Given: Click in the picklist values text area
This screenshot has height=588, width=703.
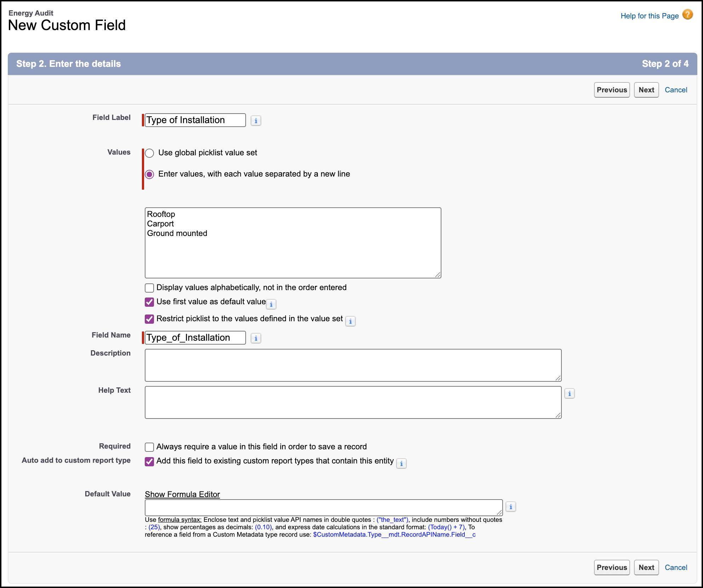Looking at the screenshot, I should [293, 243].
